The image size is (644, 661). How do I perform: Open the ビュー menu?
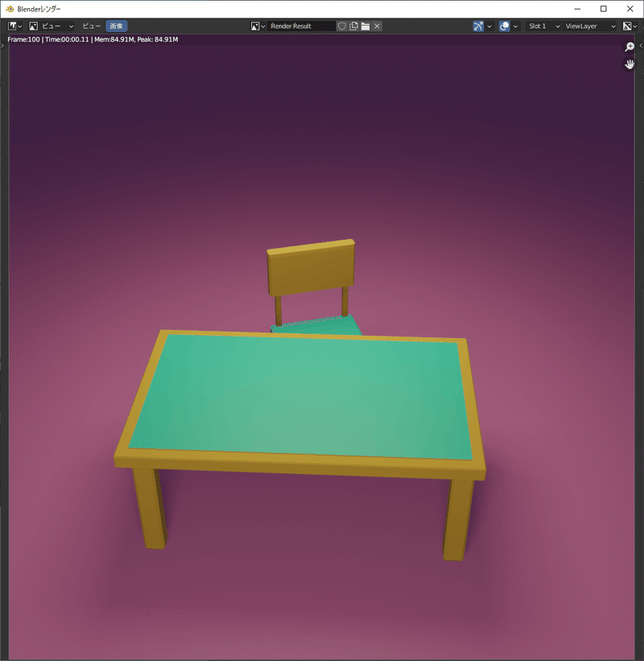coord(92,26)
